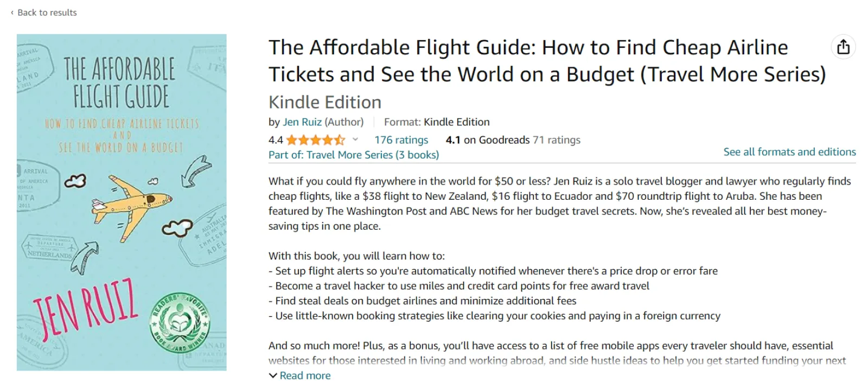The width and height of the screenshot is (868, 381).
Task: Click the book title heading text
Action: [547, 61]
